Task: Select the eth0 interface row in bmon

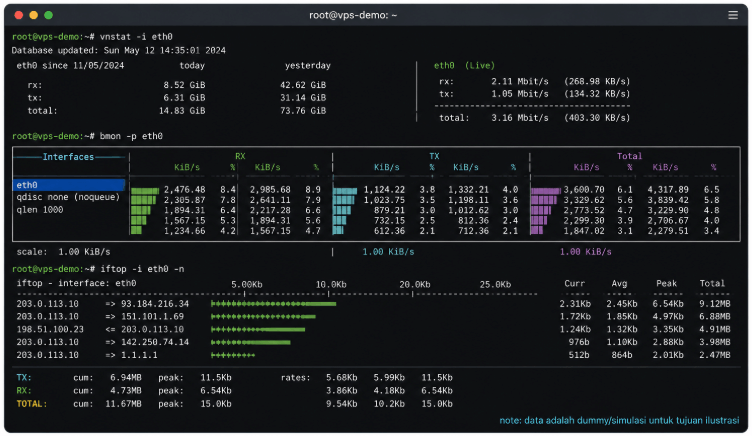Action: click(x=69, y=185)
